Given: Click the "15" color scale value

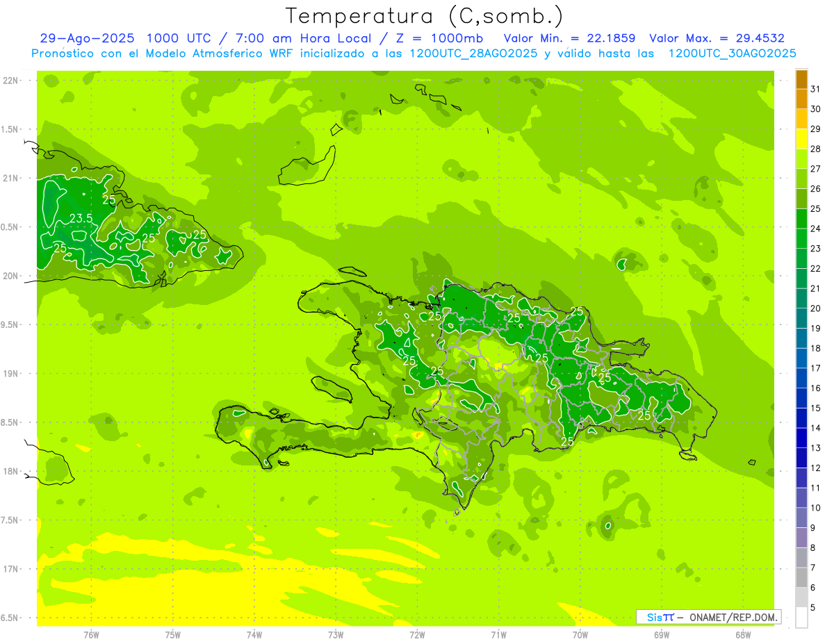Looking at the screenshot, I should click(x=816, y=408).
